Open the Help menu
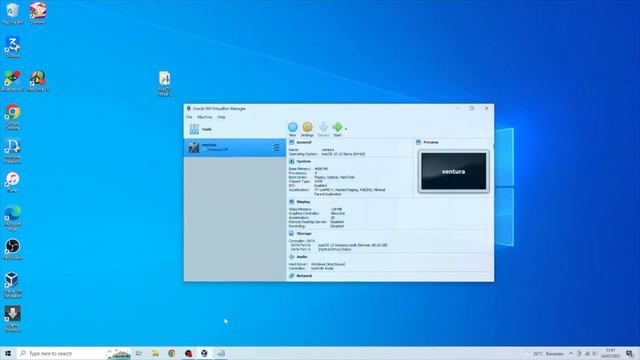 (x=221, y=117)
